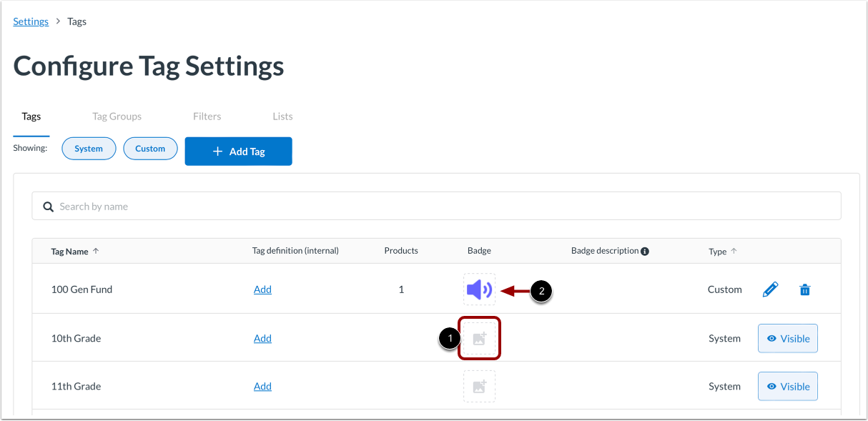
Task: Open the Tags tab
Action: click(x=31, y=117)
